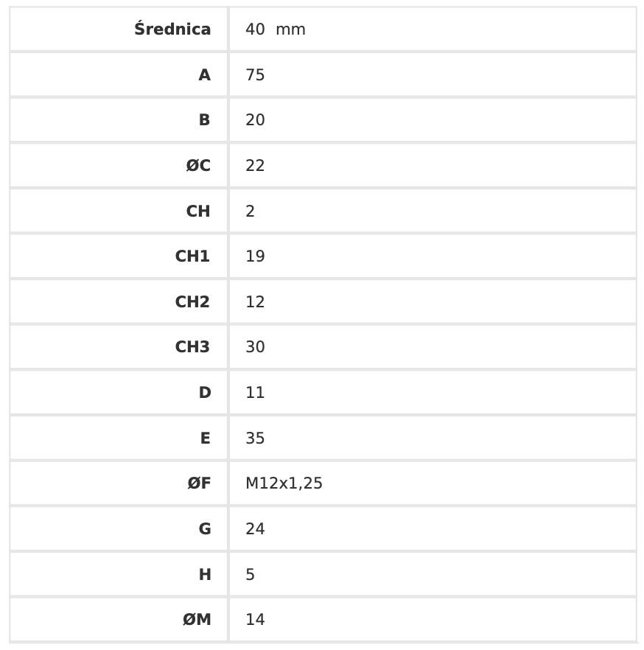The height and width of the screenshot is (650, 644).
Task: Click the D parameter label
Action: [205, 393]
